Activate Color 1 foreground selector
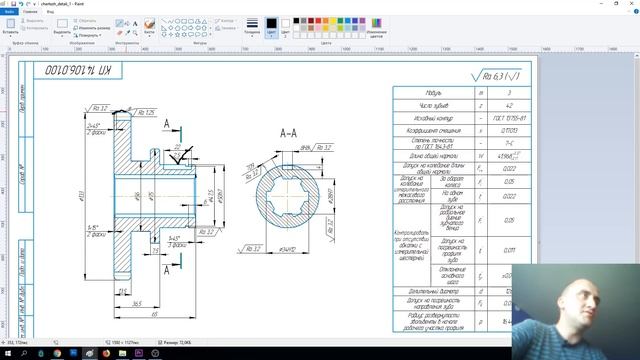The height and width of the screenshot is (360, 640). coord(271,28)
